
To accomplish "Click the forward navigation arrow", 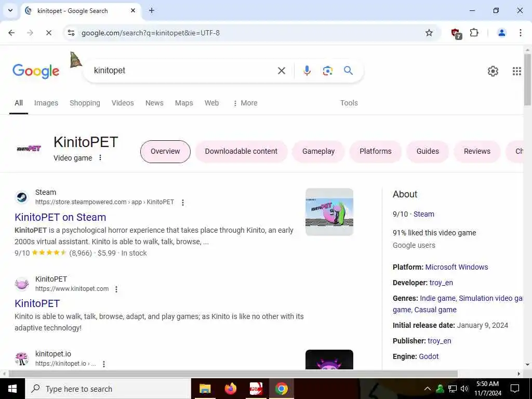I will coord(30,33).
